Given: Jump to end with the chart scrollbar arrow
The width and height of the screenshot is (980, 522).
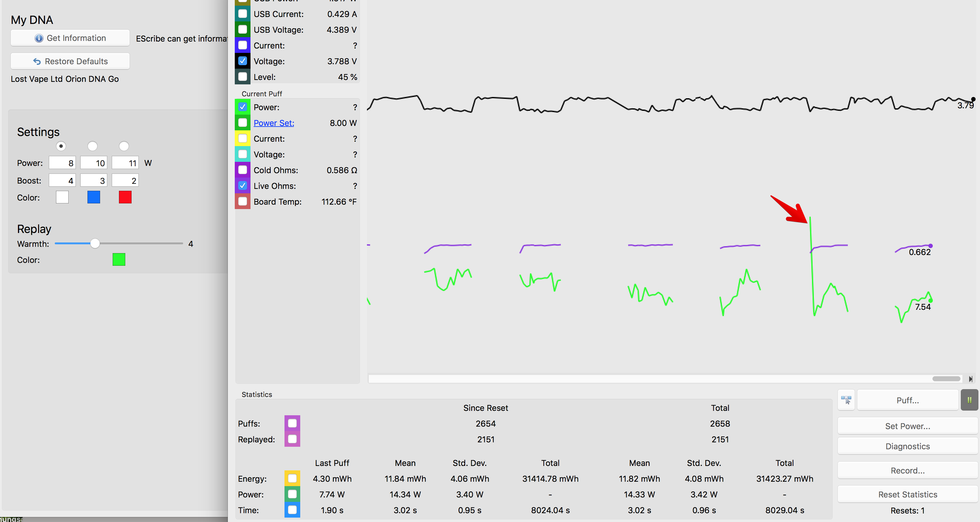Looking at the screenshot, I should (971, 379).
